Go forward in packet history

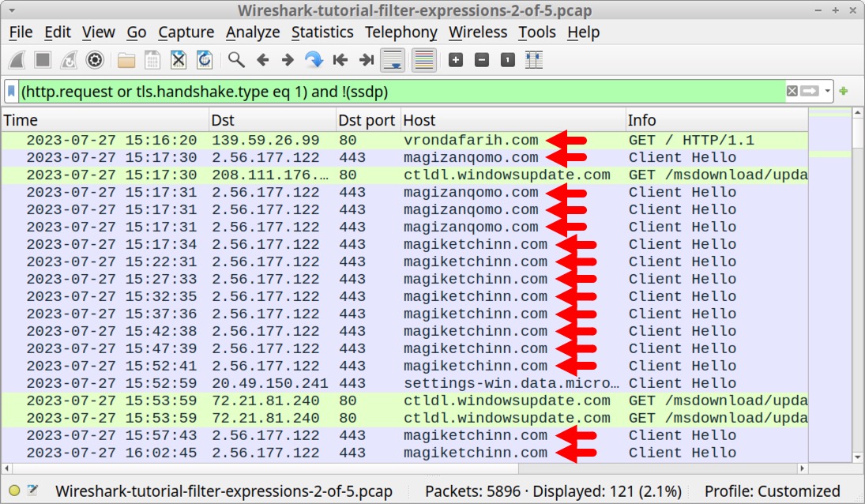288,59
